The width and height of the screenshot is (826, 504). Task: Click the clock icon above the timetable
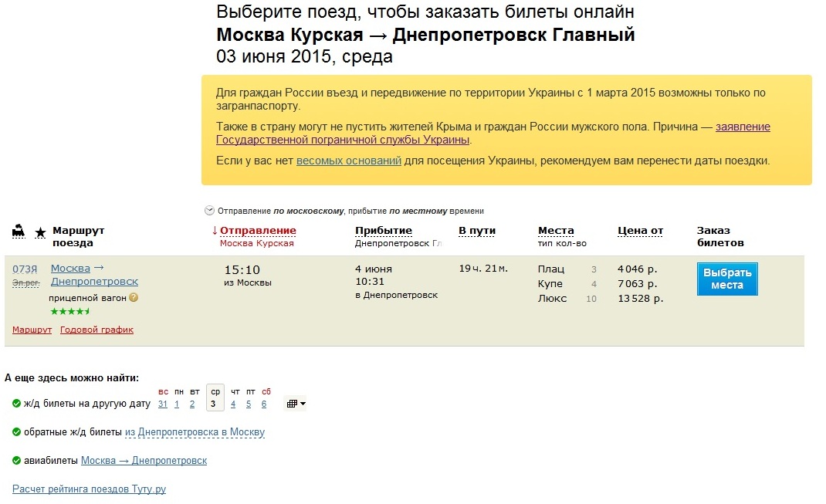coord(209,211)
